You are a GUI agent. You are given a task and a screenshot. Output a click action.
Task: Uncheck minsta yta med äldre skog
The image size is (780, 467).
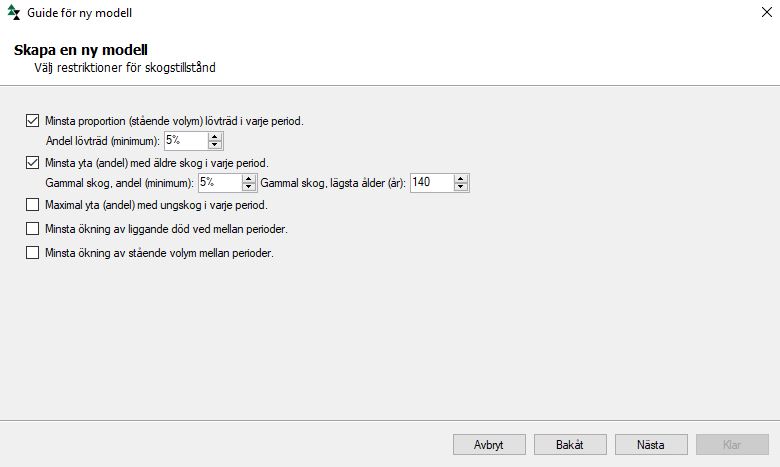click(x=33, y=163)
